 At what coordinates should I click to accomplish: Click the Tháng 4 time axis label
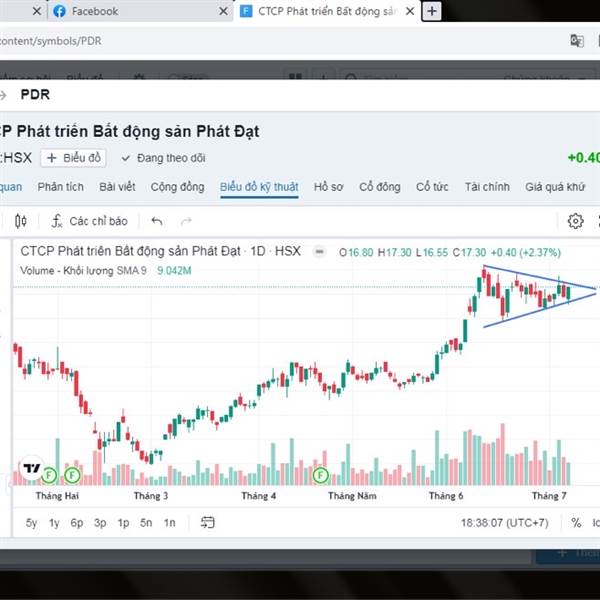(258, 496)
